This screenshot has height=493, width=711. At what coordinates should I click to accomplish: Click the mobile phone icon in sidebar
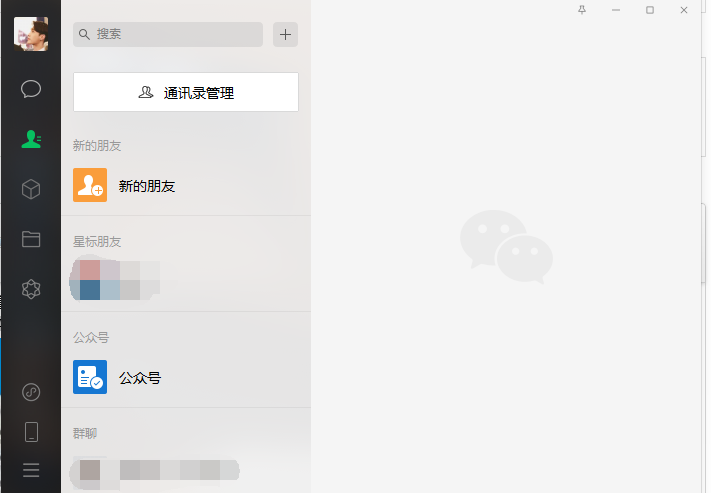(31, 432)
